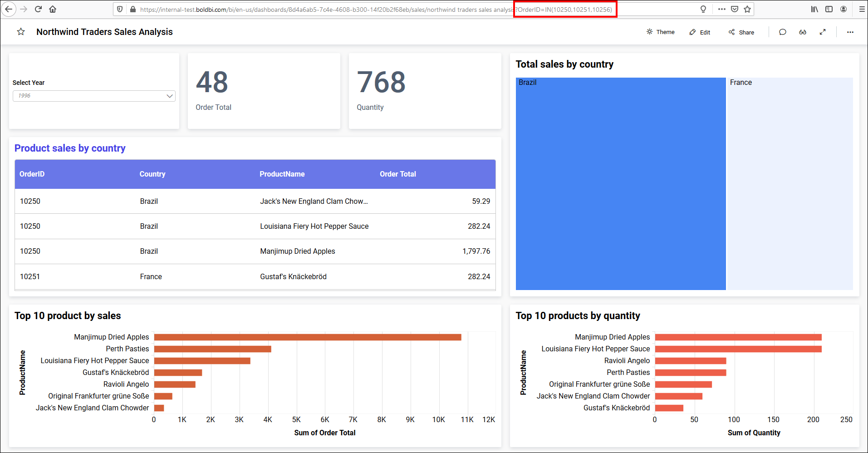Toggle the browser sidebar icon
The image size is (868, 453).
pyautogui.click(x=829, y=9)
